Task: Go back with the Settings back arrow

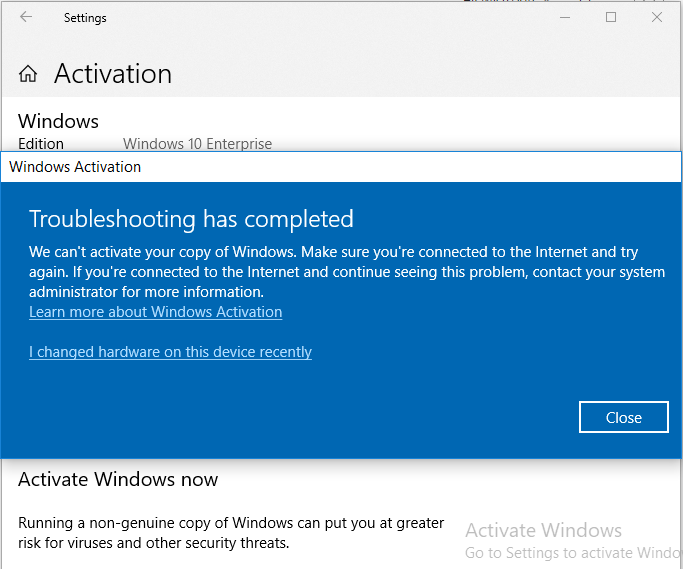Action: coord(26,17)
